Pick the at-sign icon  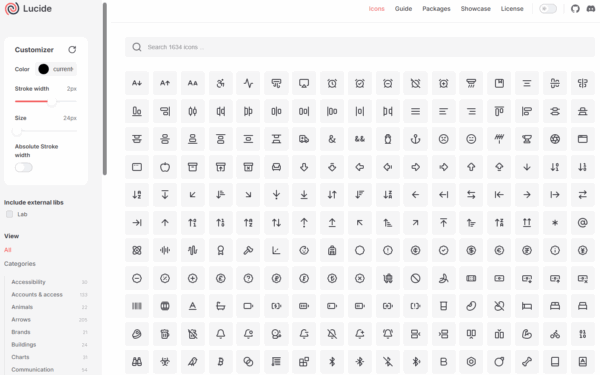click(583, 223)
